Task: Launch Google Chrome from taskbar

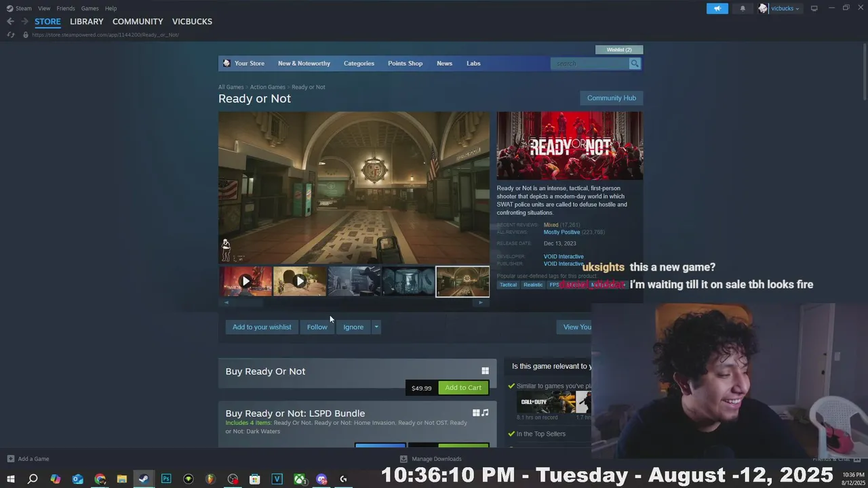Action: 100,479
